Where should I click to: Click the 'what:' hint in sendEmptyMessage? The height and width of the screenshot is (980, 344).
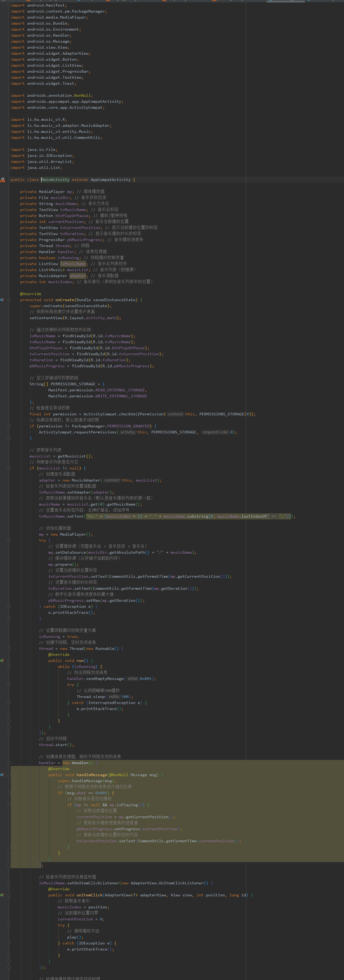point(133,679)
